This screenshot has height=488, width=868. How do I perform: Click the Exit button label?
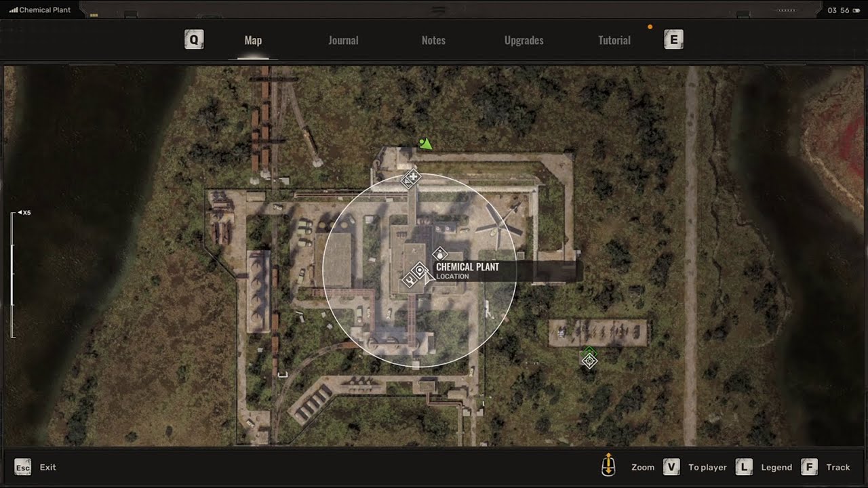click(47, 467)
